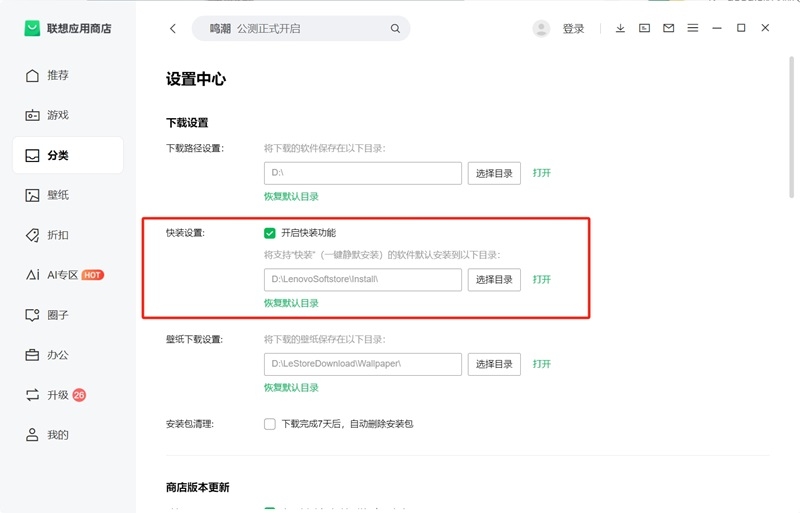Open 我的 in the sidebar
This screenshot has height=513, width=800.
(67, 435)
